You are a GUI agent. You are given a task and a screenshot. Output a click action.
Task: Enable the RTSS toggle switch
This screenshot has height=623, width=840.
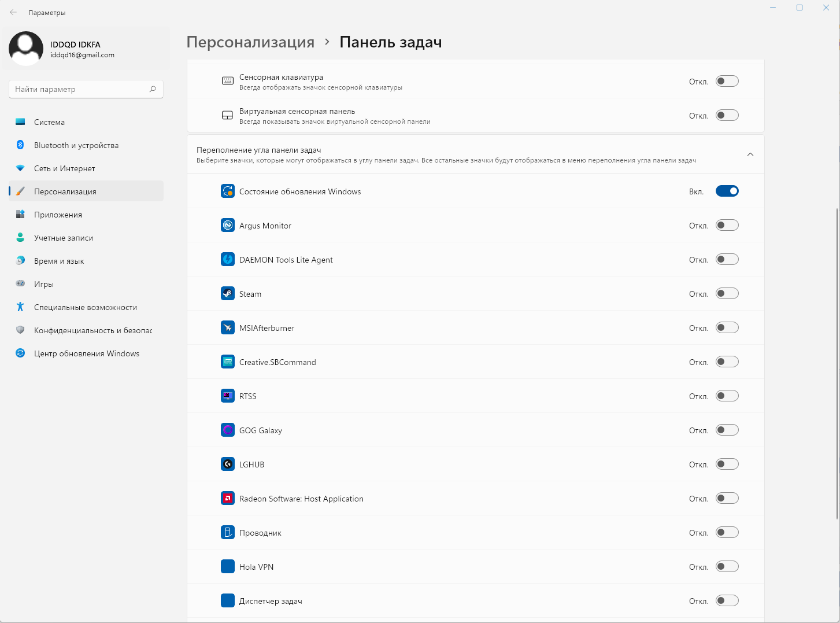tap(727, 396)
